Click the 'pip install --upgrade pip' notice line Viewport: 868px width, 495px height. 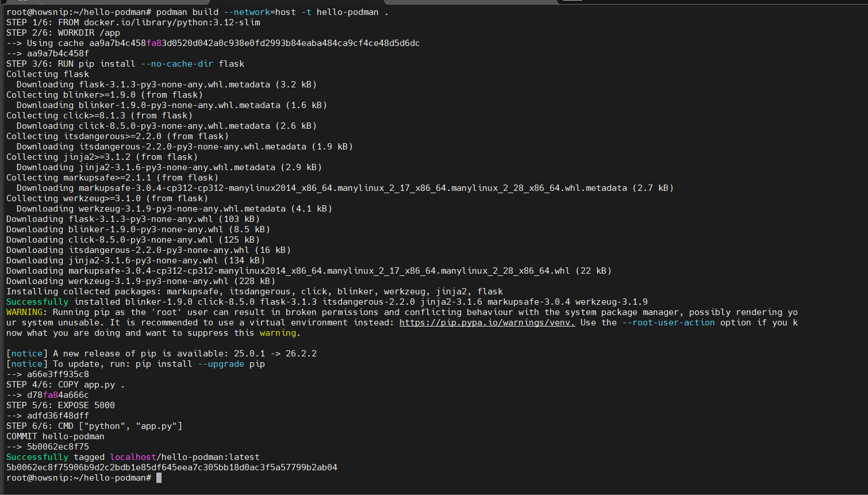(x=136, y=364)
